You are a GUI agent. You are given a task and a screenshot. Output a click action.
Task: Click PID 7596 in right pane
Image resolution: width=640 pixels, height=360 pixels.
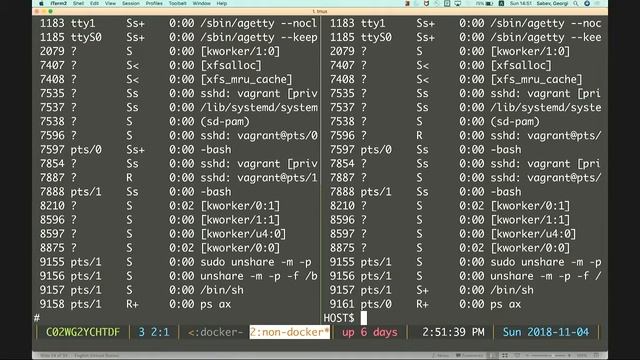(x=342, y=136)
